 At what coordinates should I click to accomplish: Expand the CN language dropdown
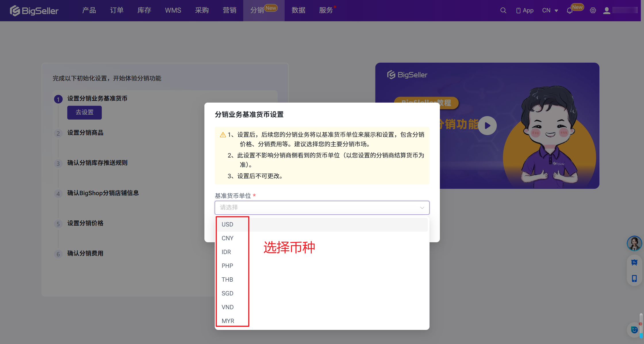click(550, 11)
